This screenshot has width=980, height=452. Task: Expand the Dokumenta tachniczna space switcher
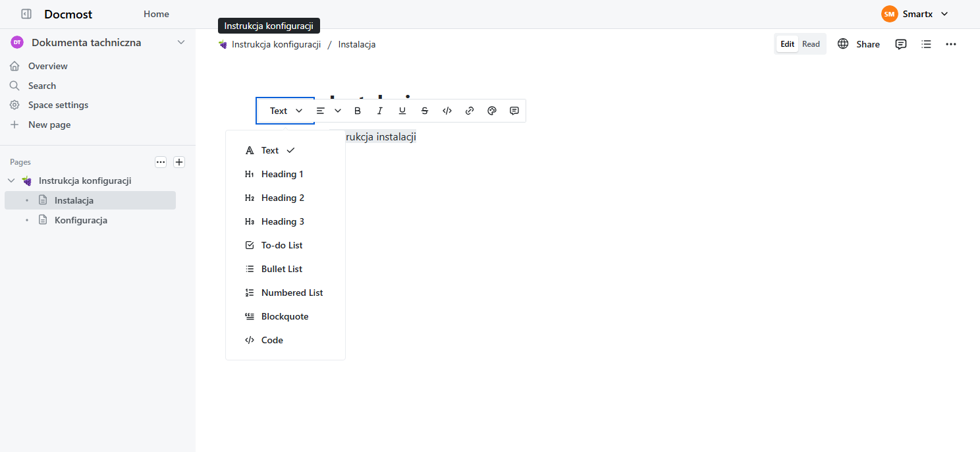(x=181, y=43)
